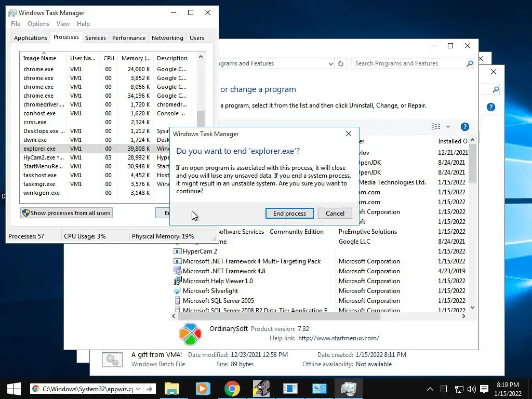Confirm End process in the dialog
The height and width of the screenshot is (399, 532).
pyautogui.click(x=289, y=213)
